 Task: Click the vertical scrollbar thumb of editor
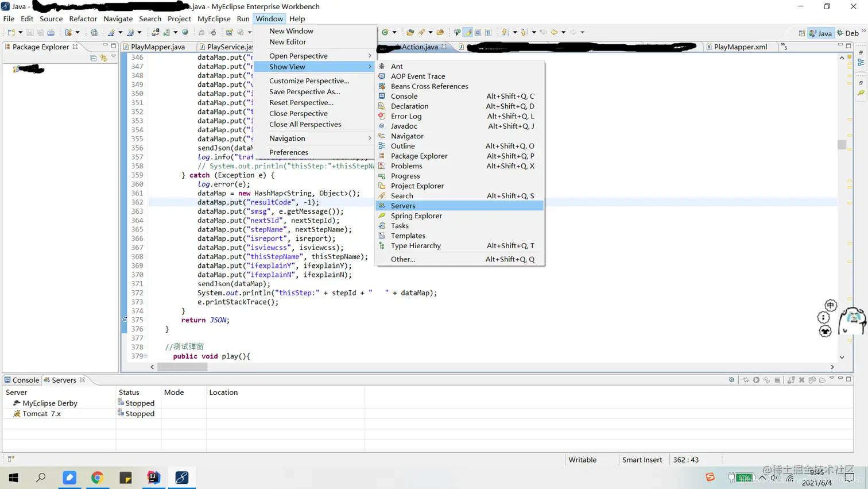[x=842, y=144]
